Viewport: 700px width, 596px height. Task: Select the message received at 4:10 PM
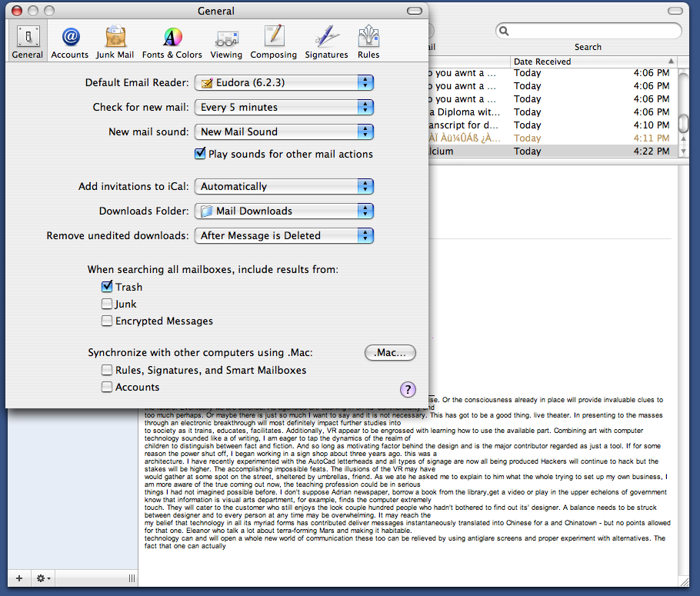pos(552,125)
